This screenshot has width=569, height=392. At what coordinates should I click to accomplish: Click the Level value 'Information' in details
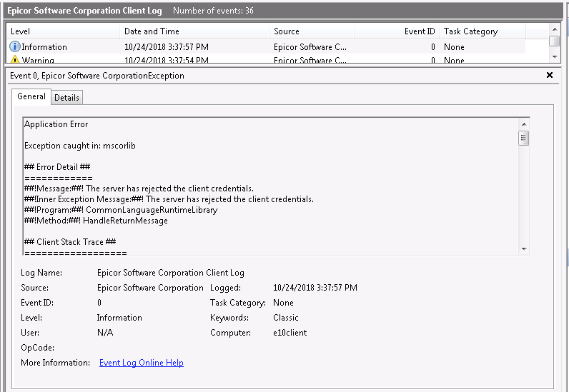pyautogui.click(x=119, y=318)
